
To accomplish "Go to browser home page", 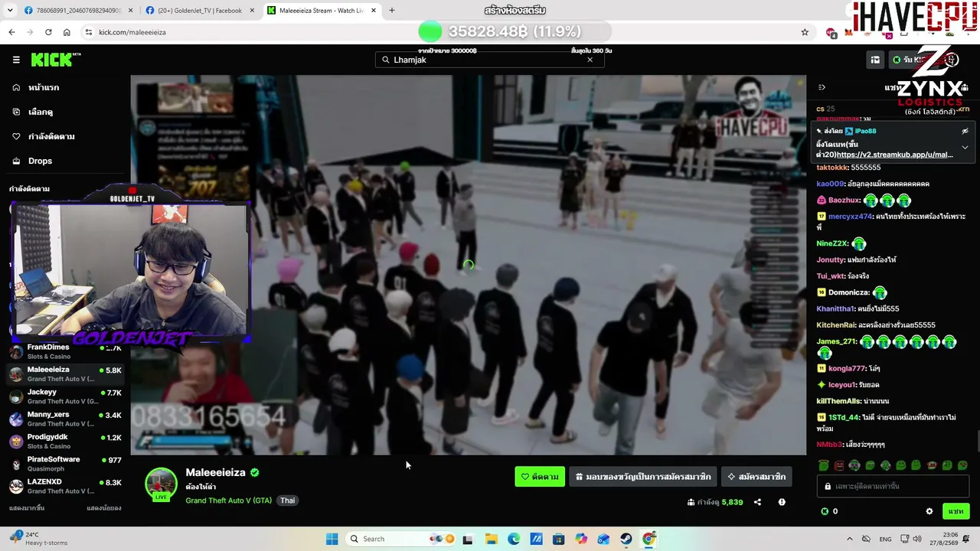I will 67,32.
